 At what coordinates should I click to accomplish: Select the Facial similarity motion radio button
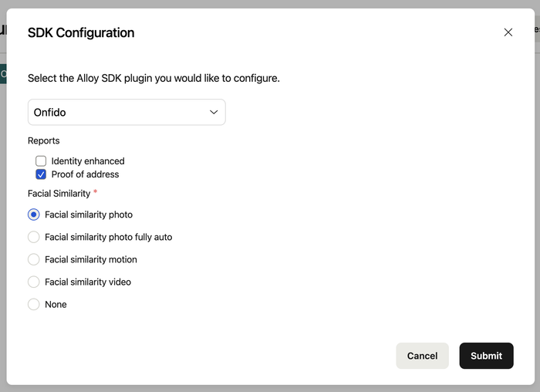pos(34,259)
